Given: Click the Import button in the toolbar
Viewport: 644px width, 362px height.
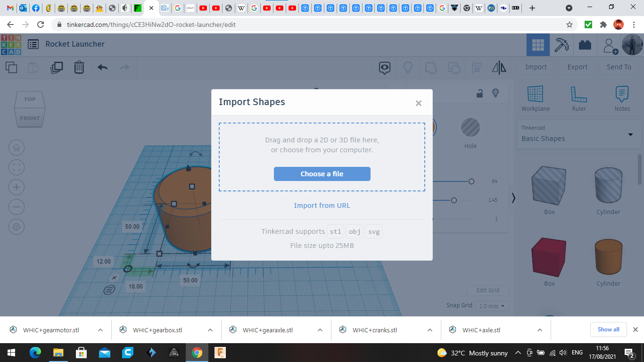Looking at the screenshot, I should tap(536, 67).
